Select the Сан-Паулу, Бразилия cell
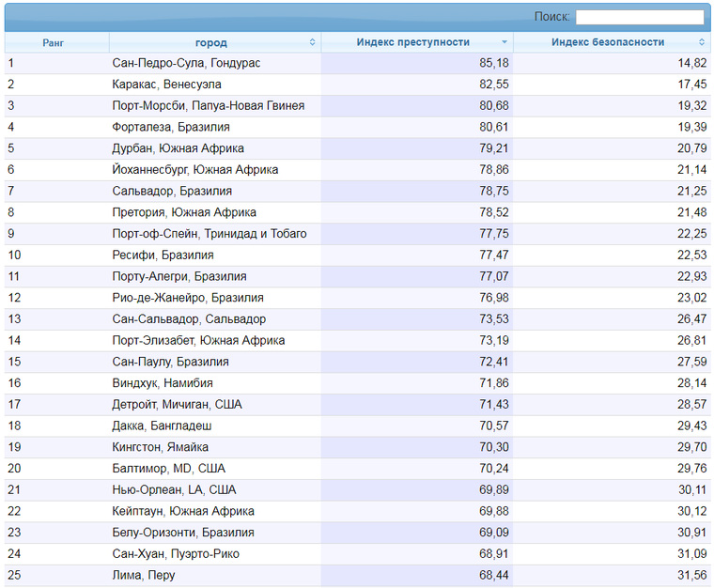This screenshot has height=588, width=714. tap(215, 363)
